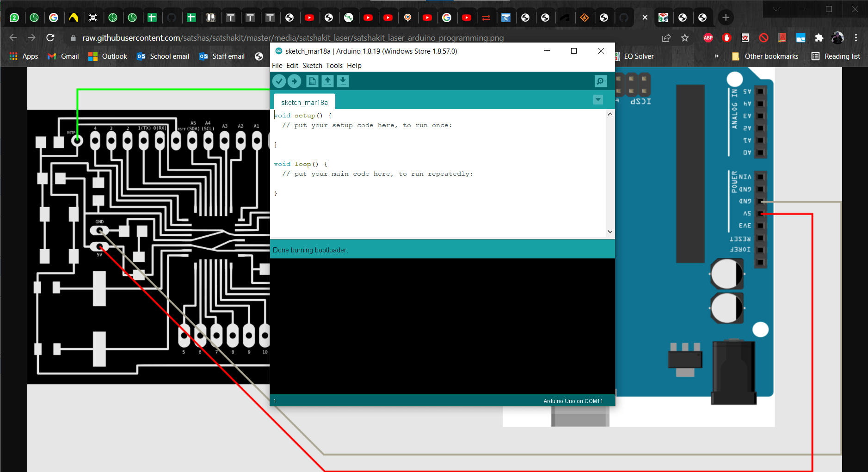Switch to the blue document favicon tab
This screenshot has height=472, width=868.
[506, 18]
